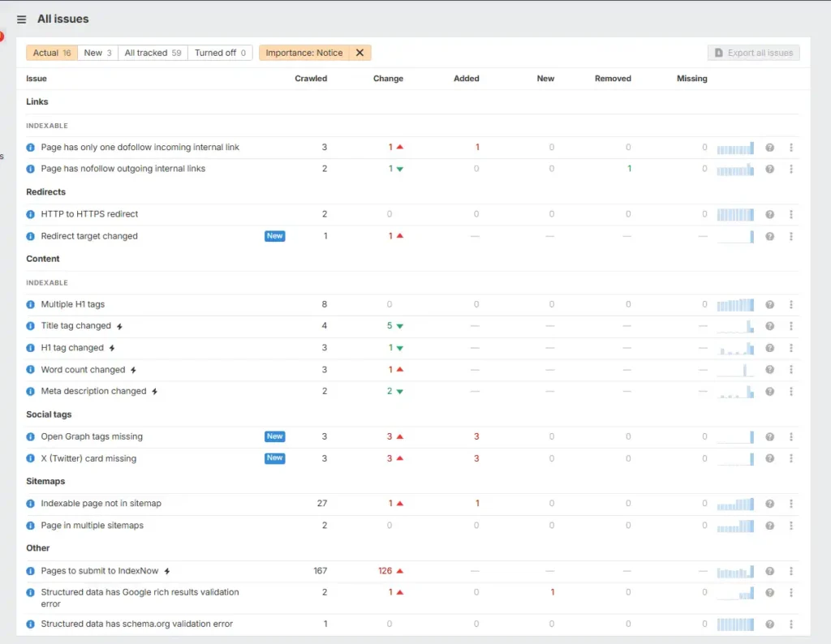Export all issues
The image size is (831, 644).
coord(754,53)
